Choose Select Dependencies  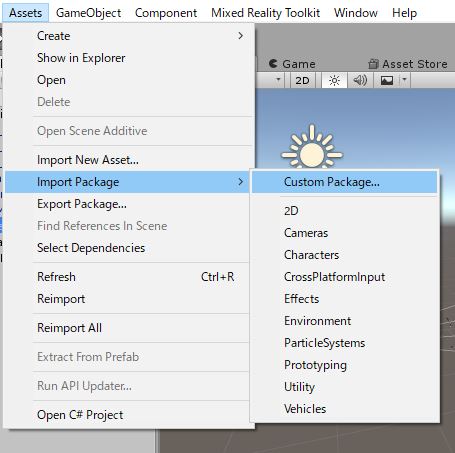pyautogui.click(x=127, y=248)
